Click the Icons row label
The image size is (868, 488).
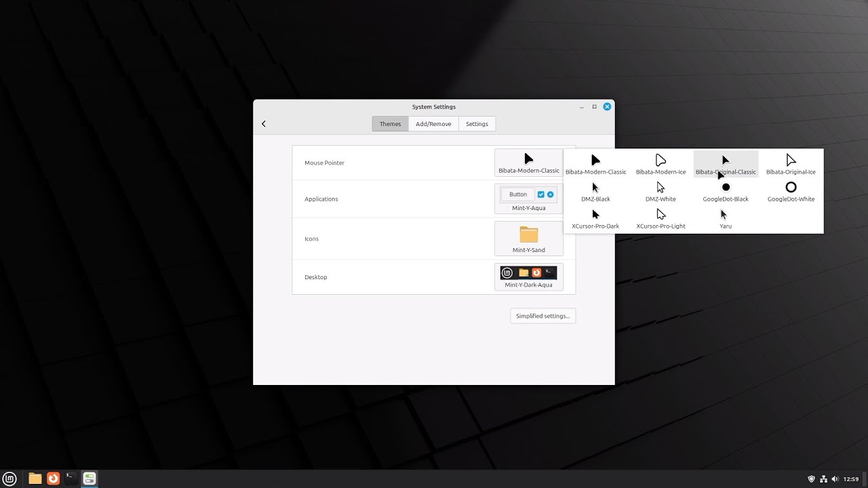[x=311, y=239]
